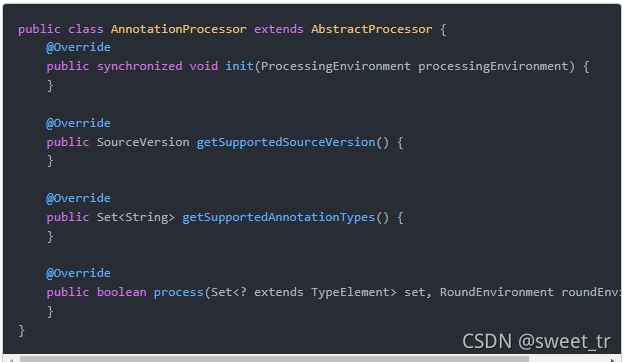This screenshot has height=362, width=627.
Task: Click the horizontal scrollbar thumb below the code
Action: 274,359
